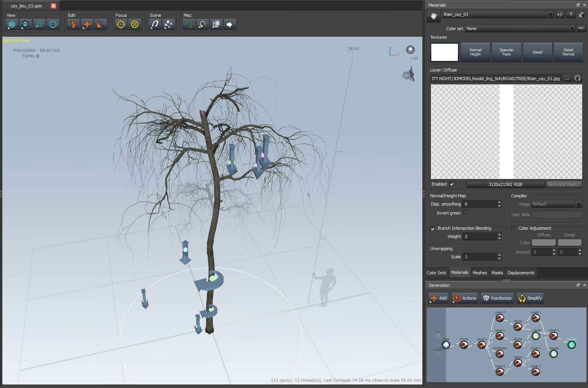This screenshot has height=388, width=588.
Task: Uncheck the Enabled checkbox for diffuse layer
Action: tap(452, 184)
